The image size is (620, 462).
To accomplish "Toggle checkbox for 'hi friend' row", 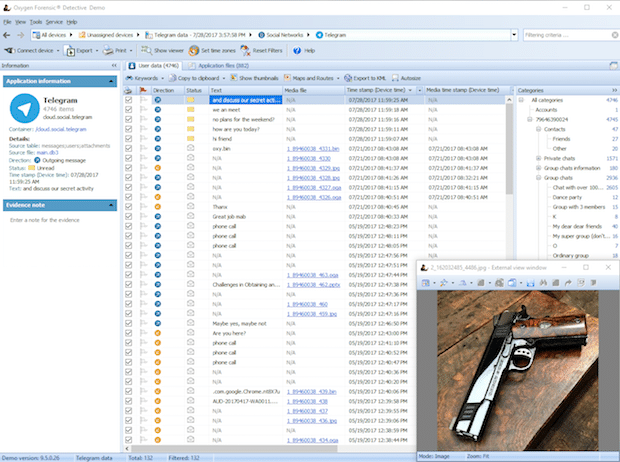I will pos(129,139).
